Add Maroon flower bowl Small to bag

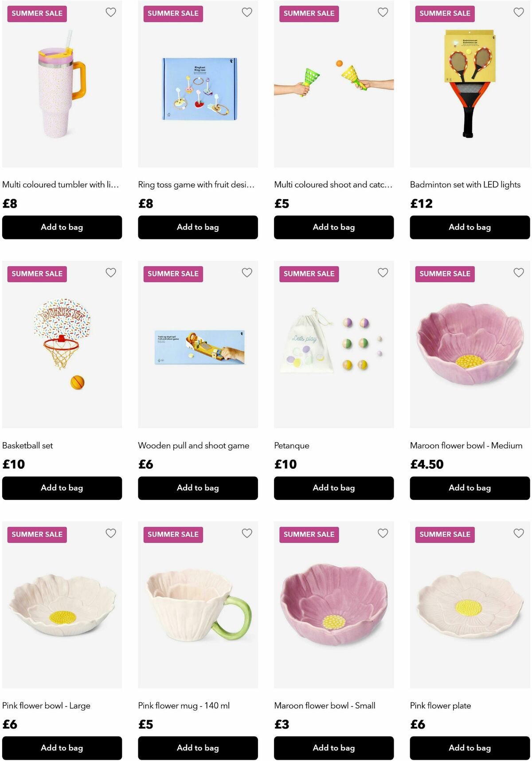tap(333, 748)
